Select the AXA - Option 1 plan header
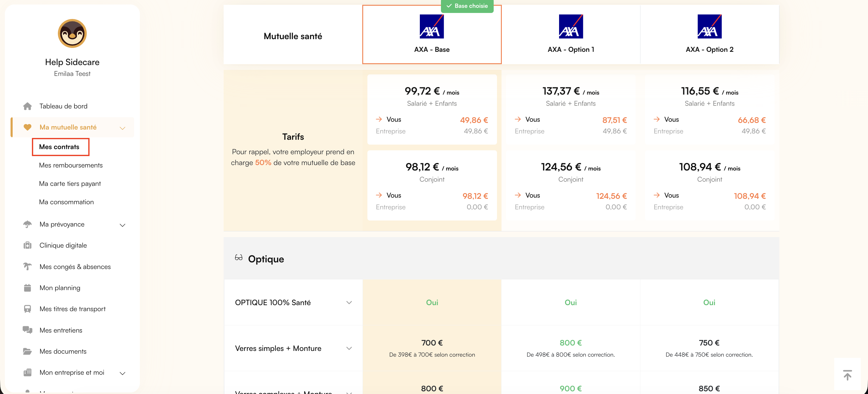The height and width of the screenshot is (394, 868). coord(571,34)
